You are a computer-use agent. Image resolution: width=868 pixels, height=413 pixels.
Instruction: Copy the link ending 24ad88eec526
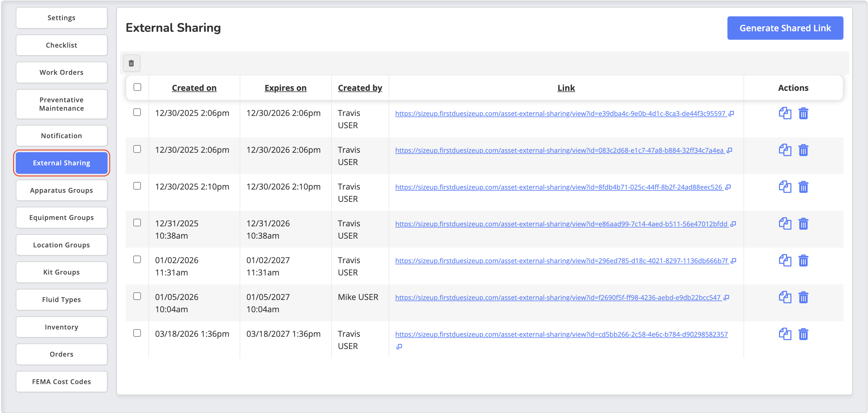click(785, 187)
